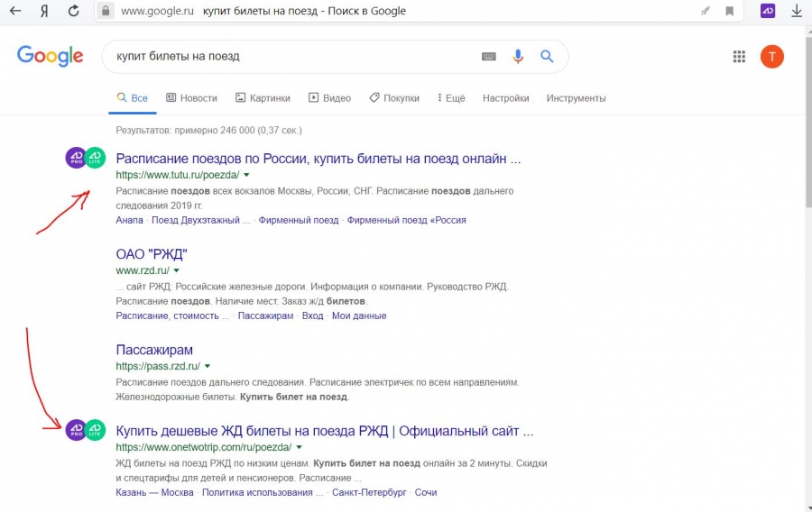Open the ОАО "РЖД" result
812x512 pixels.
coord(152,254)
